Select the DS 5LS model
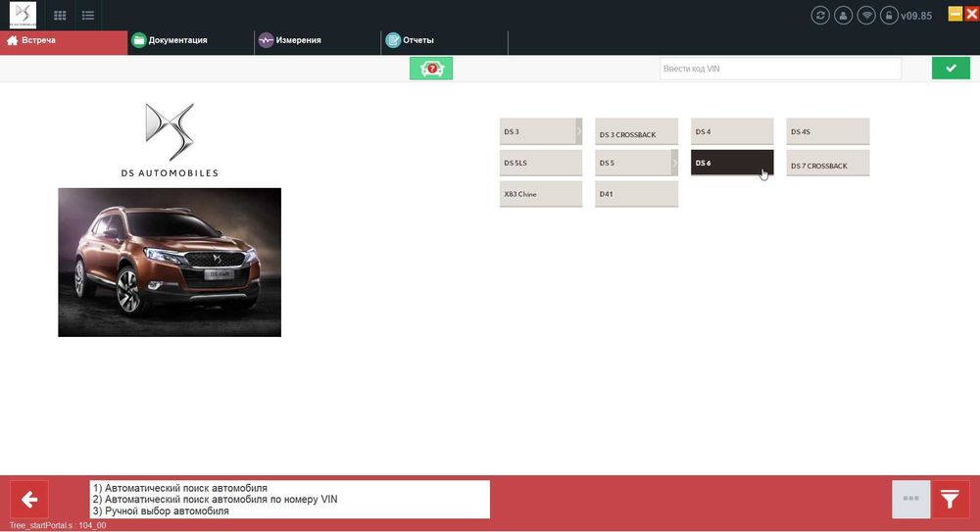Image resolution: width=980 pixels, height=532 pixels. 541,163
